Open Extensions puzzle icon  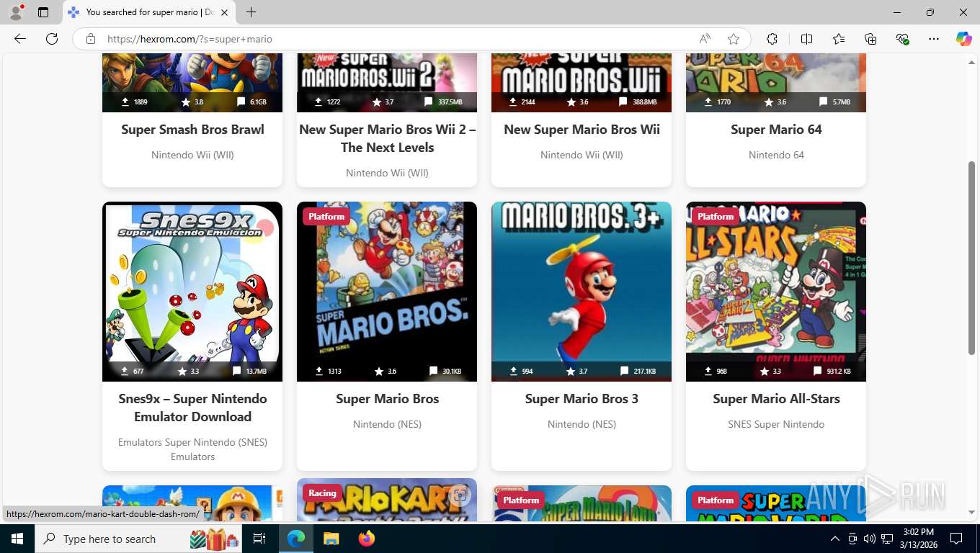[772, 39]
